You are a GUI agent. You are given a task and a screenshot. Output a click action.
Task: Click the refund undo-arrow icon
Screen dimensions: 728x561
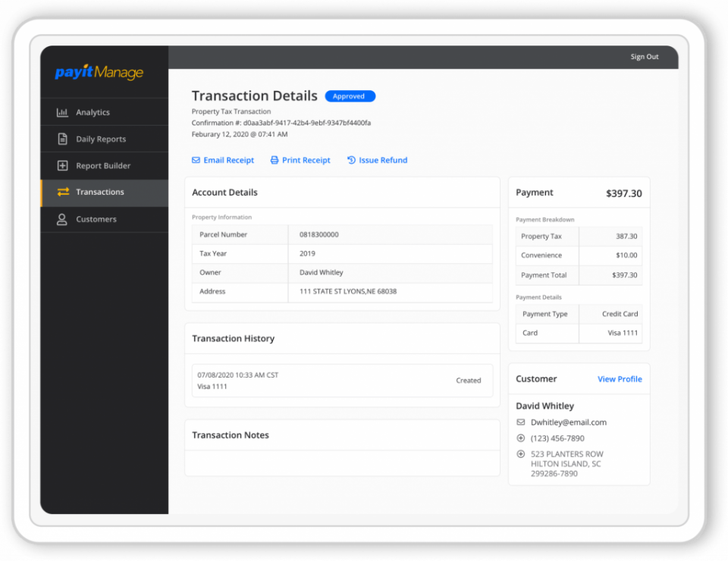(x=350, y=160)
